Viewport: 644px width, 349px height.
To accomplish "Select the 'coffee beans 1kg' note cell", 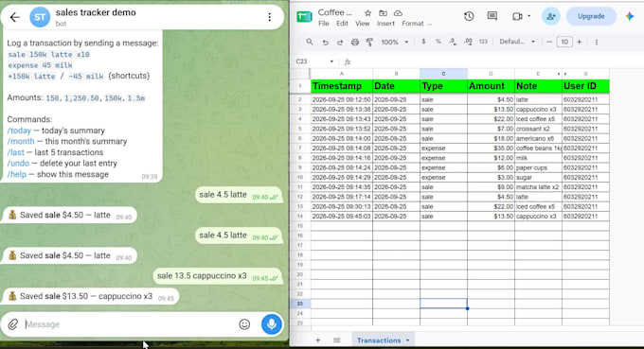I will coord(538,148).
